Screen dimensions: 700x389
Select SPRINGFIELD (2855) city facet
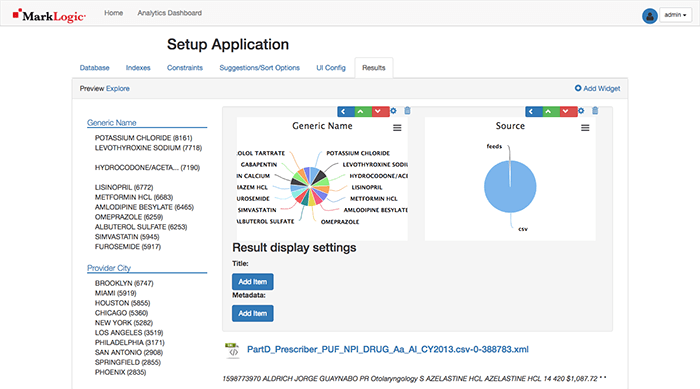pyautogui.click(x=128, y=362)
